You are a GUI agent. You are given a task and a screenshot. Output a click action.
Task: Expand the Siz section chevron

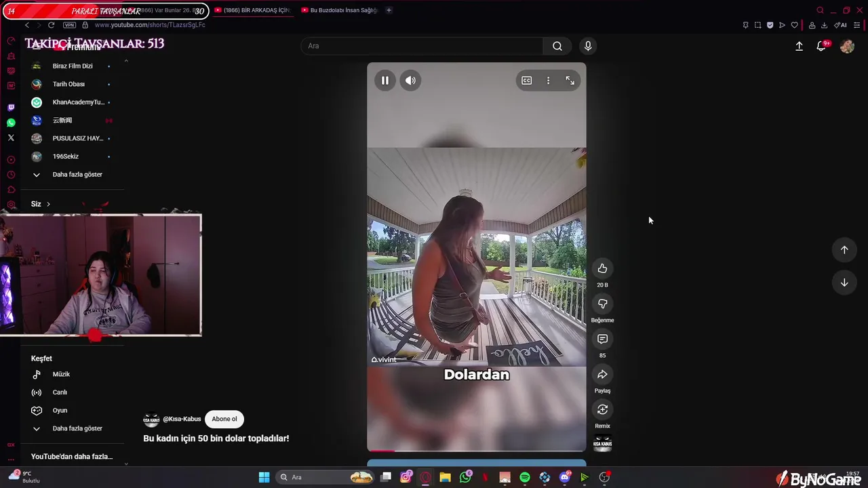click(x=48, y=204)
